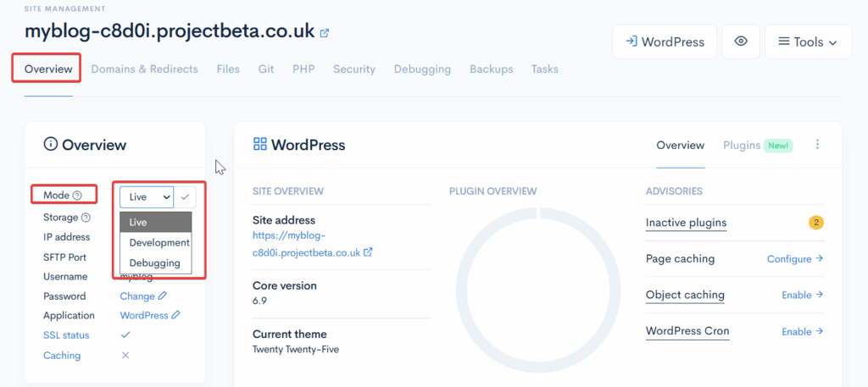This screenshot has width=868, height=387.
Task: Click external link icon under Site address
Action: (x=368, y=252)
